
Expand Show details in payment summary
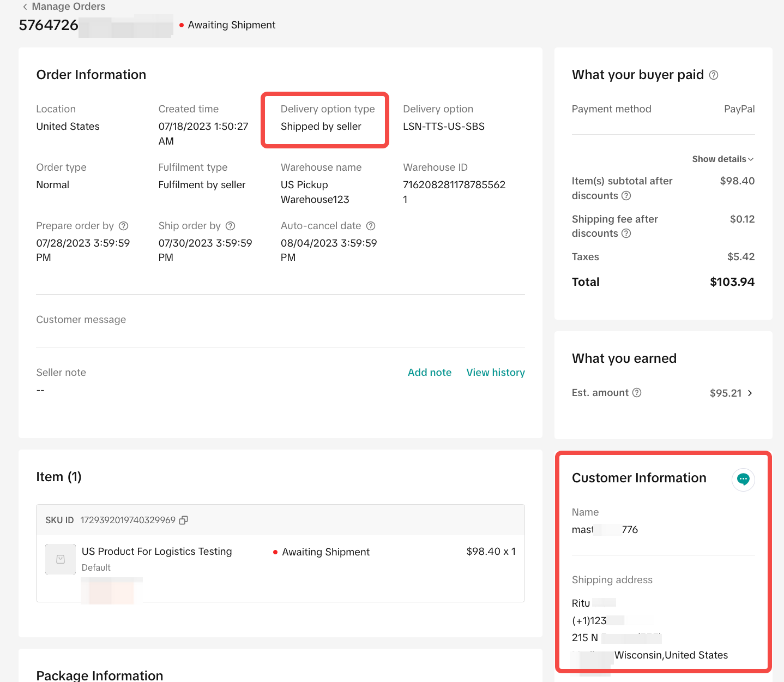coord(722,159)
